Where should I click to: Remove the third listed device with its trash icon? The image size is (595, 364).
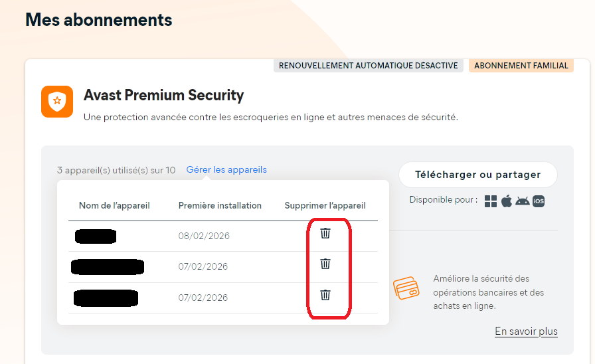(x=325, y=295)
